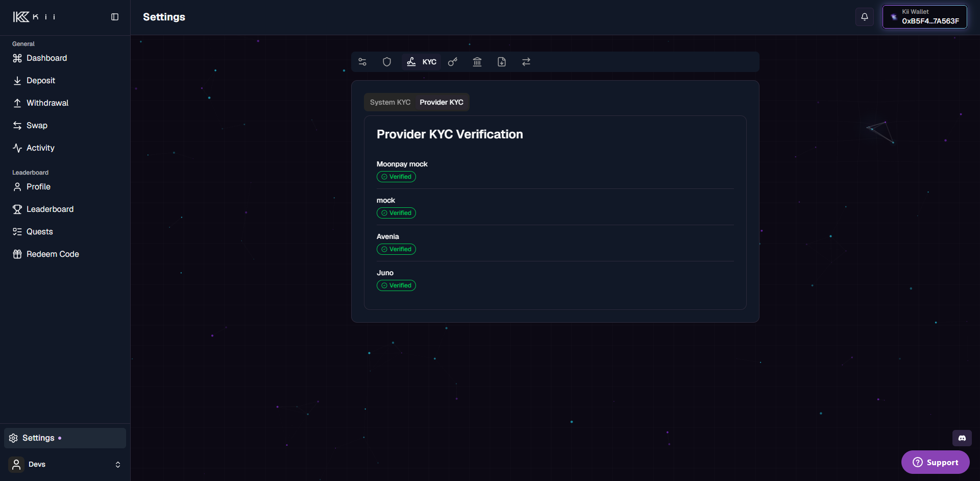
Task: Open the file download settings tab
Action: coord(502,62)
